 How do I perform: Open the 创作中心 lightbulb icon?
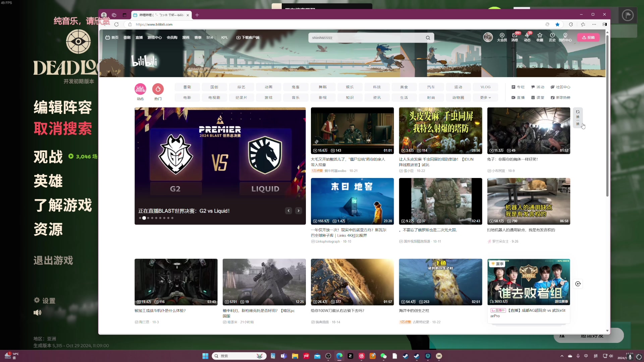(x=565, y=37)
